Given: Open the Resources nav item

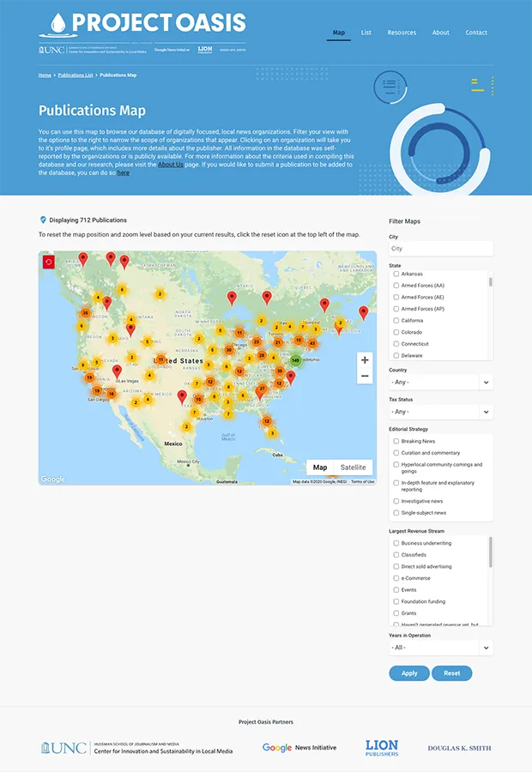Looking at the screenshot, I should (402, 33).
